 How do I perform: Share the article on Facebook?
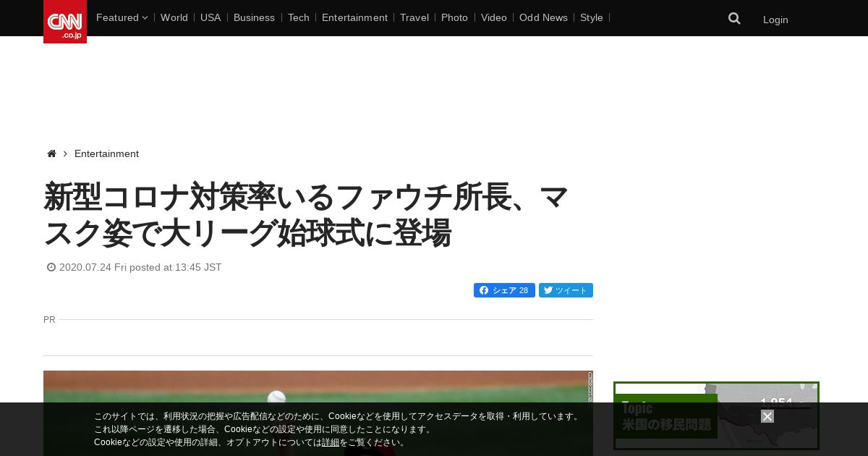click(x=504, y=290)
